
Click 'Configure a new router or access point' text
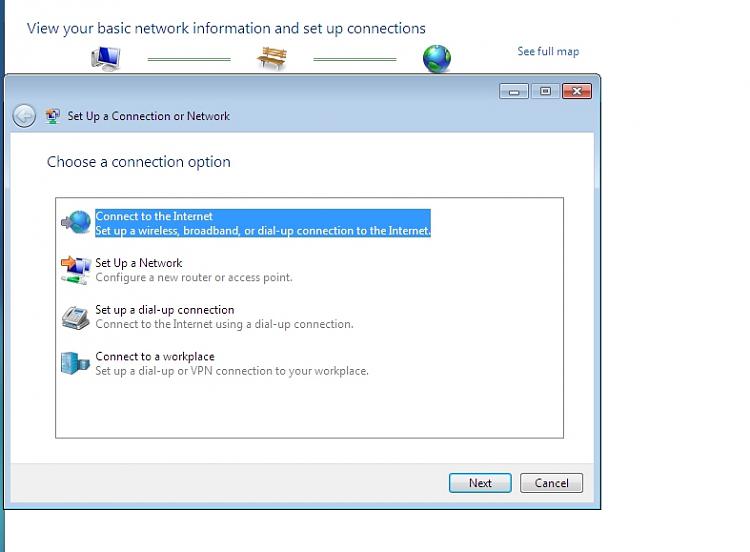tap(194, 277)
